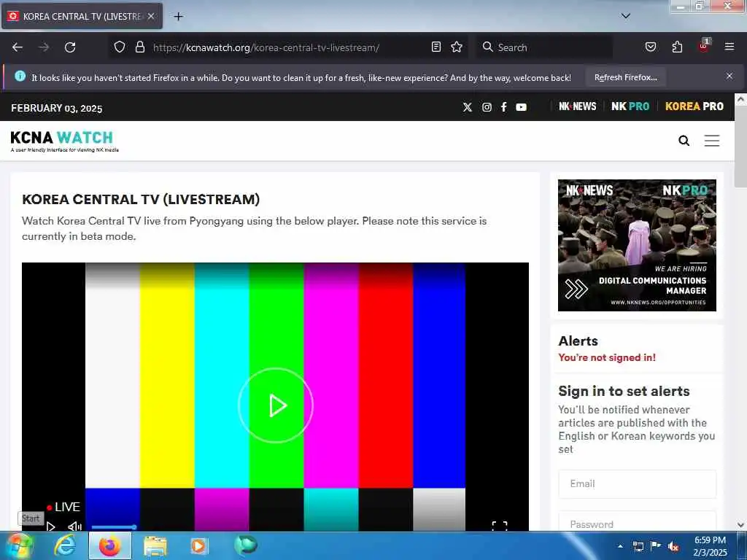Click the Password input field
Screen dimensions: 747x560
tap(637, 521)
